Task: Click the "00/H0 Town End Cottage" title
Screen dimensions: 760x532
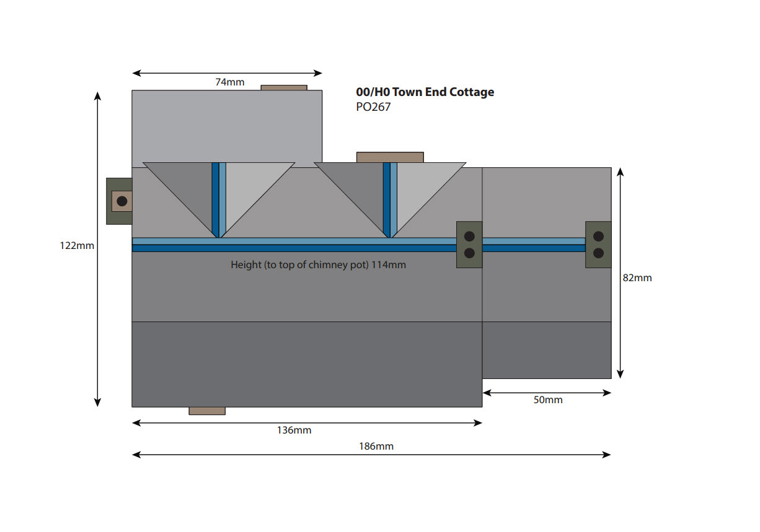Action: coord(425,92)
